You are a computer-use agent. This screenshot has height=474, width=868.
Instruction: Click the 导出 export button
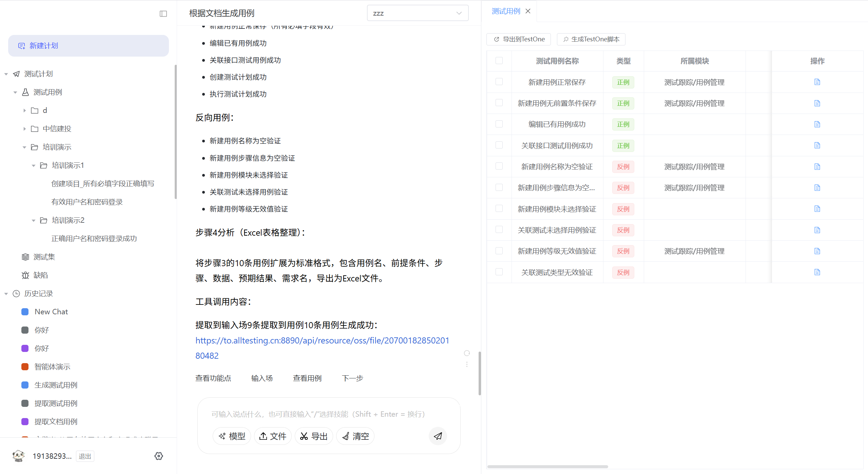point(314,436)
